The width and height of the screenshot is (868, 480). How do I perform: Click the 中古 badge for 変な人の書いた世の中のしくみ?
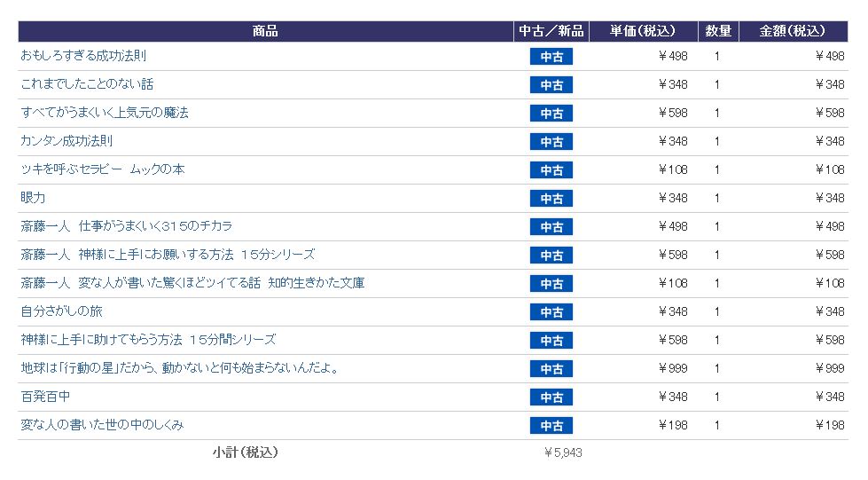[551, 426]
